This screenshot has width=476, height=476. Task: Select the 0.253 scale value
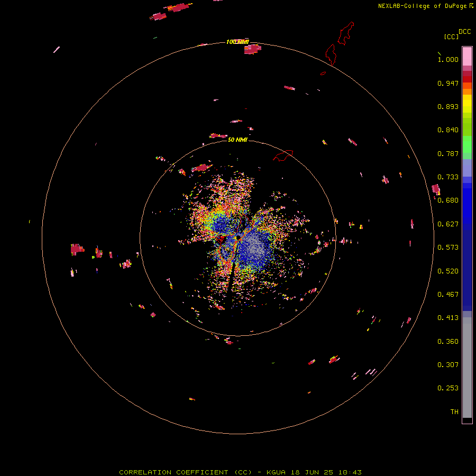pyautogui.click(x=448, y=388)
